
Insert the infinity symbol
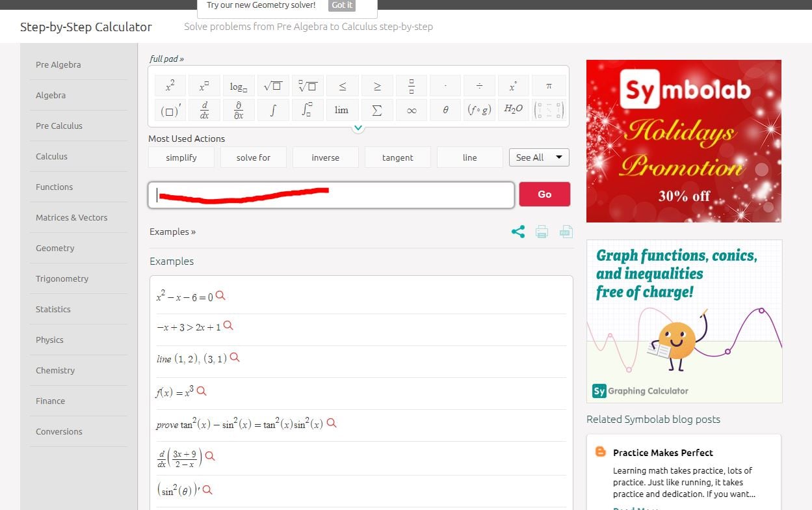click(x=412, y=110)
